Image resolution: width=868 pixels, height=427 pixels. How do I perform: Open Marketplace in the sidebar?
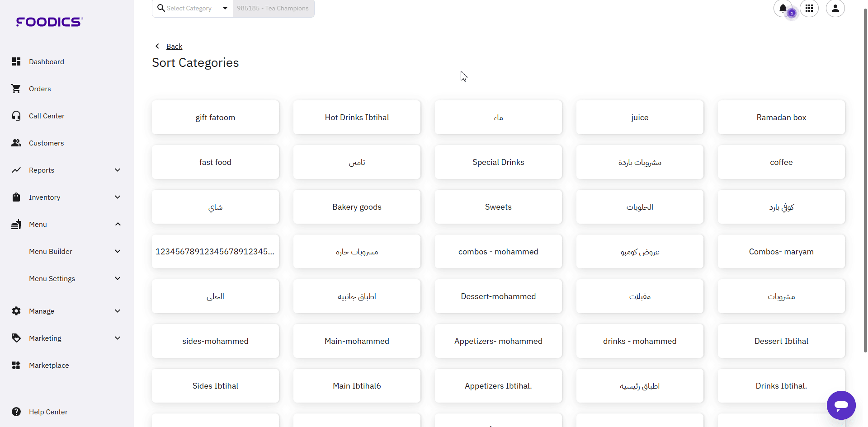pos(49,365)
